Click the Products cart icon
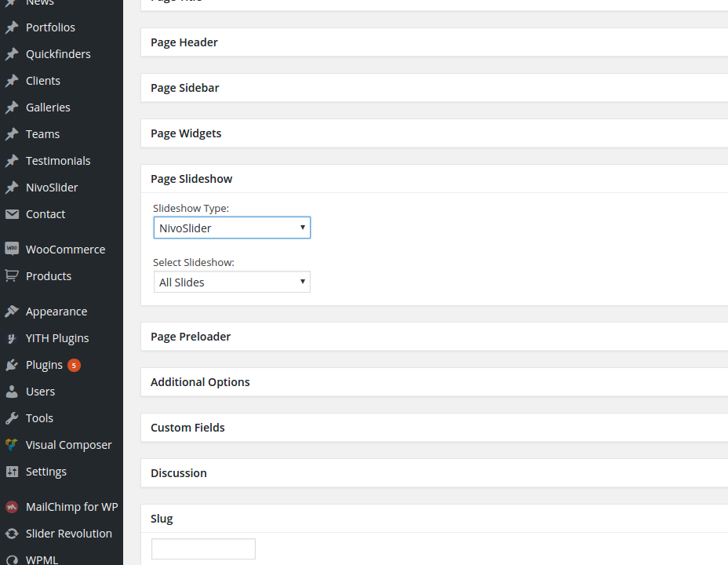728x565 pixels. (x=12, y=275)
